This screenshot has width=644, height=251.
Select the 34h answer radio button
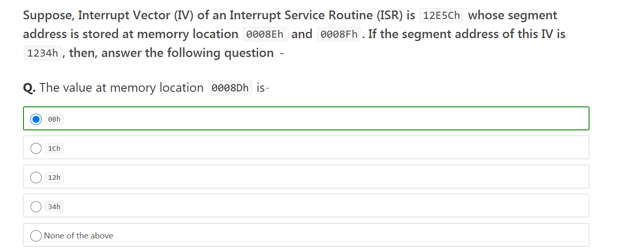36,206
